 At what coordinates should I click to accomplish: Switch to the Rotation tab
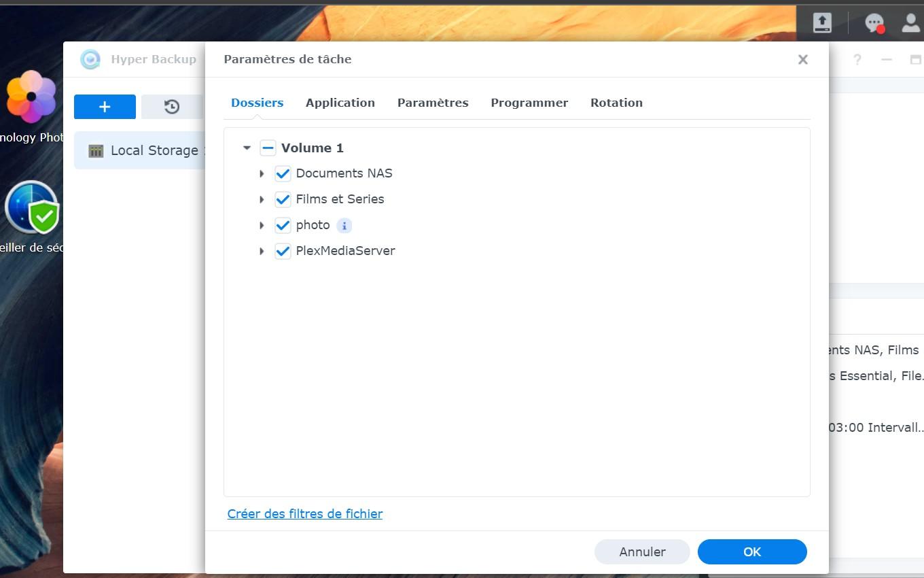tap(616, 103)
